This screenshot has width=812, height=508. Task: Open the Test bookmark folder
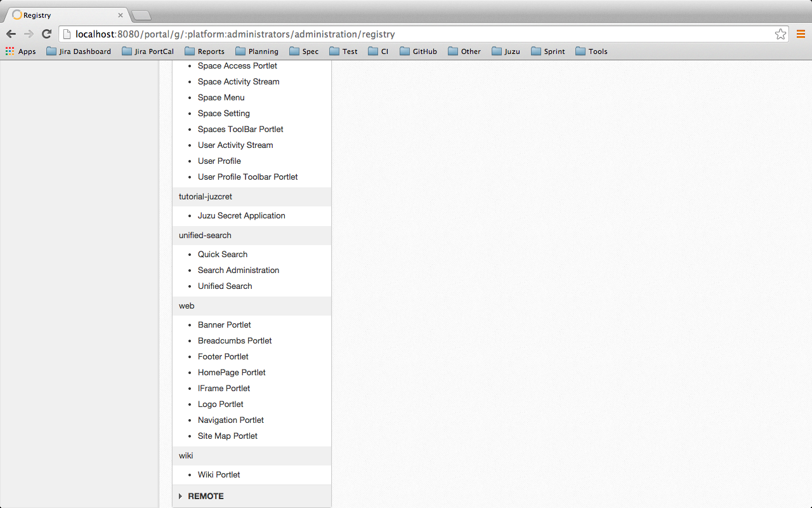343,51
